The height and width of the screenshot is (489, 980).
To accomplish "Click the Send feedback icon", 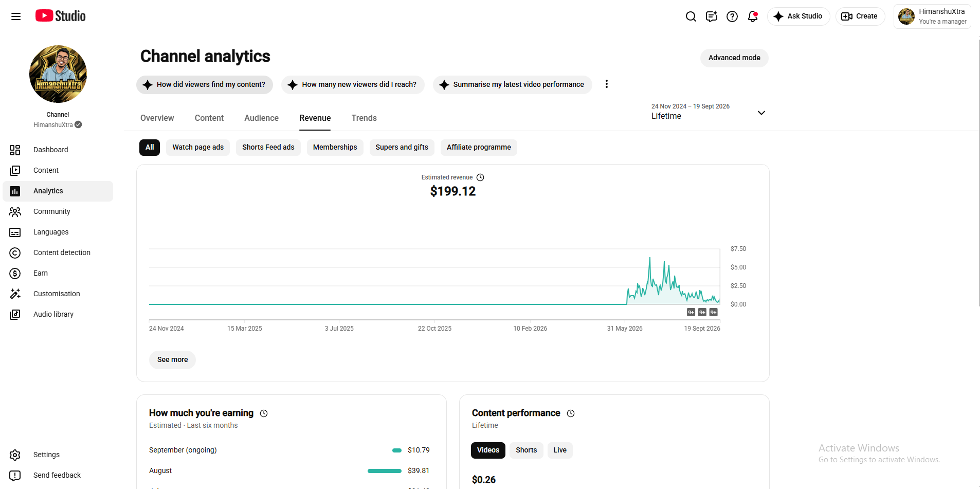I will click(15, 476).
